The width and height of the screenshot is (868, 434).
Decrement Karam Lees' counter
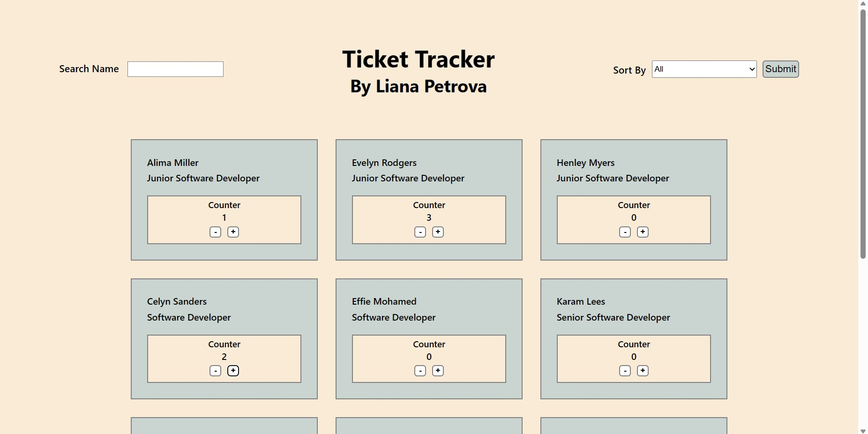coord(625,370)
